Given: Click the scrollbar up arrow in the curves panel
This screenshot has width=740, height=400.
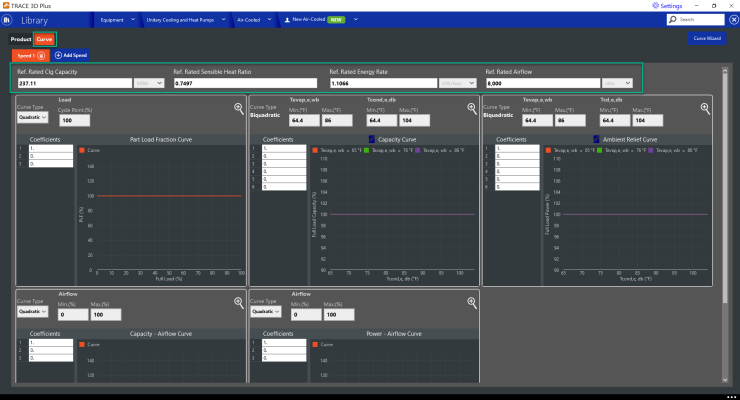Looking at the screenshot, I should point(725,71).
